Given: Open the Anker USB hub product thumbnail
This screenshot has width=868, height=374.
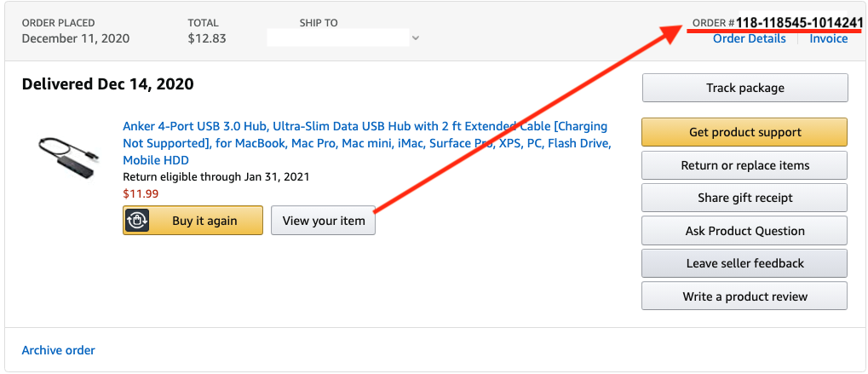Looking at the screenshot, I should pos(69,154).
